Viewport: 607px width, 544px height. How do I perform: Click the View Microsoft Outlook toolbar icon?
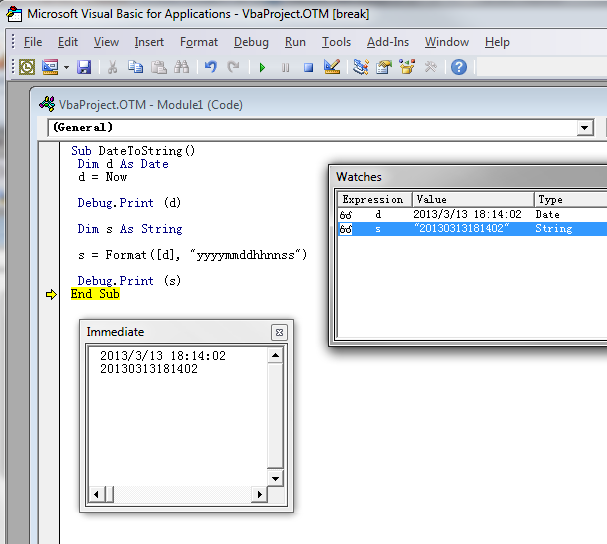click(x=27, y=67)
